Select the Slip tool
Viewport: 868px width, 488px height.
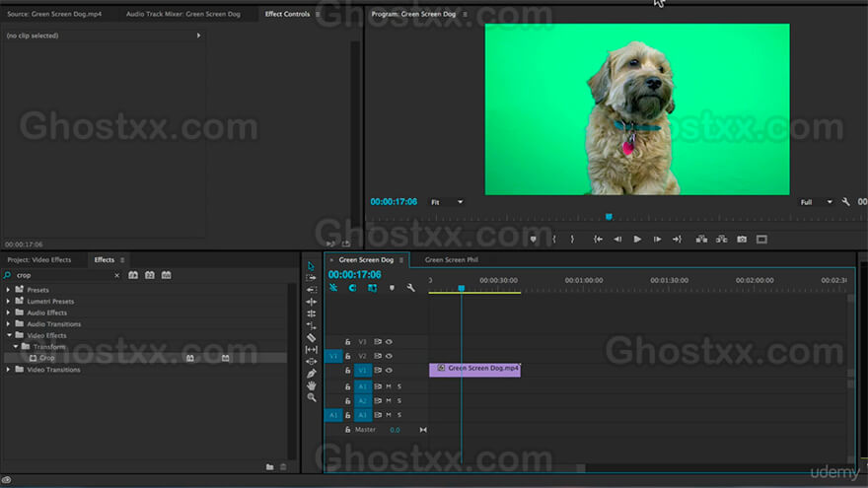click(311, 350)
